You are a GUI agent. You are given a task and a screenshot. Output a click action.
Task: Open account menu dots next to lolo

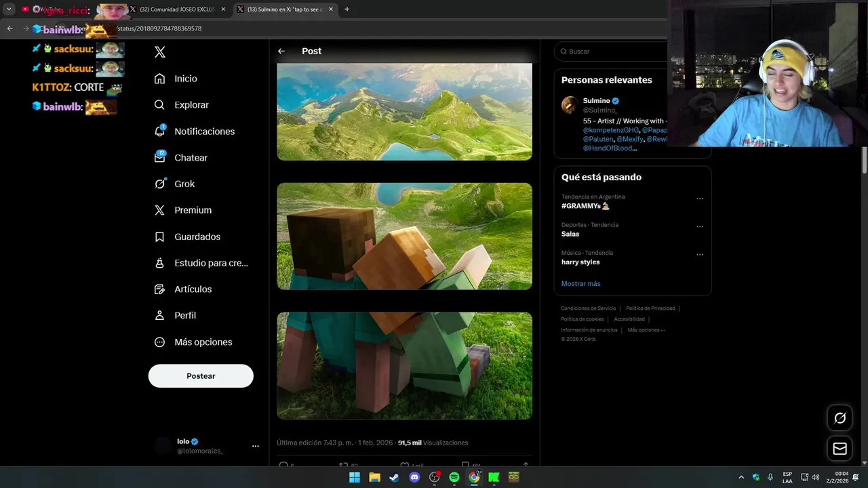(256, 446)
